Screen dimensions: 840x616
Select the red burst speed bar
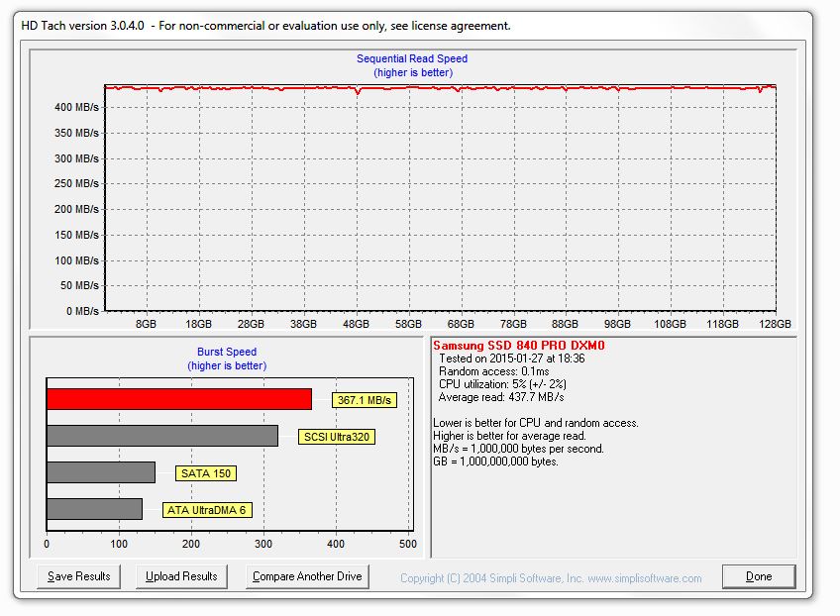(x=178, y=399)
